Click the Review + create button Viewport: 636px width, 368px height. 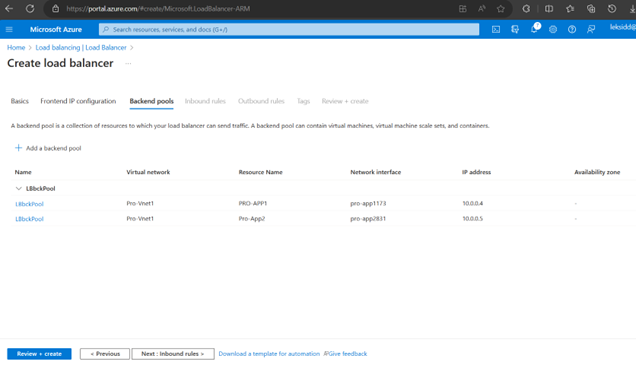[x=39, y=354]
